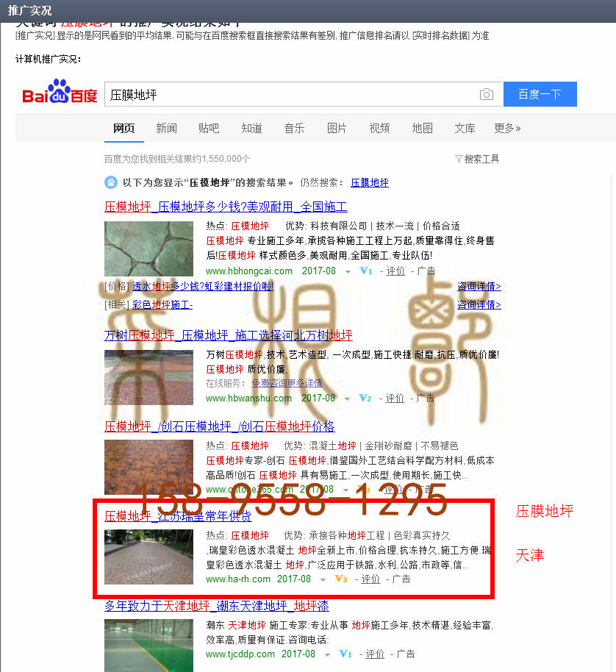Open result 压模地坪_江苏瑞皇常年供货
Image resolution: width=616 pixels, height=672 pixels.
178,516
